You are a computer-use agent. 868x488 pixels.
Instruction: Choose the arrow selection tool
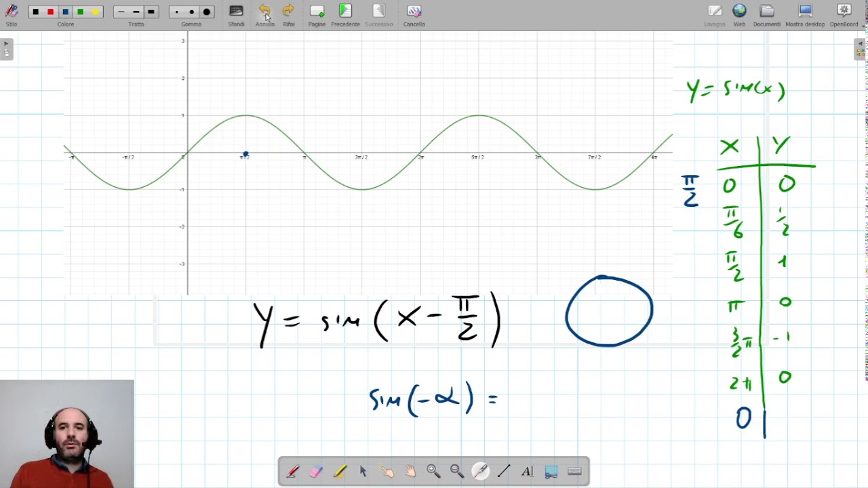pos(363,472)
